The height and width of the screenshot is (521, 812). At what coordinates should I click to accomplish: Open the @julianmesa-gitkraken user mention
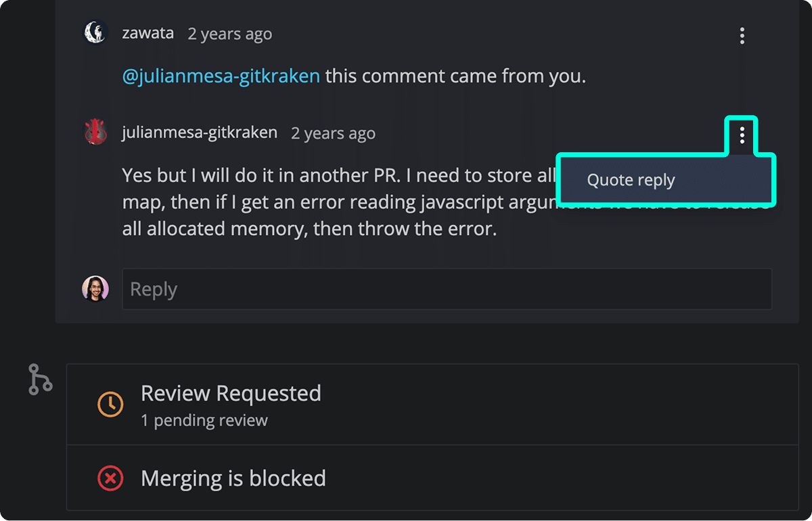pos(221,76)
